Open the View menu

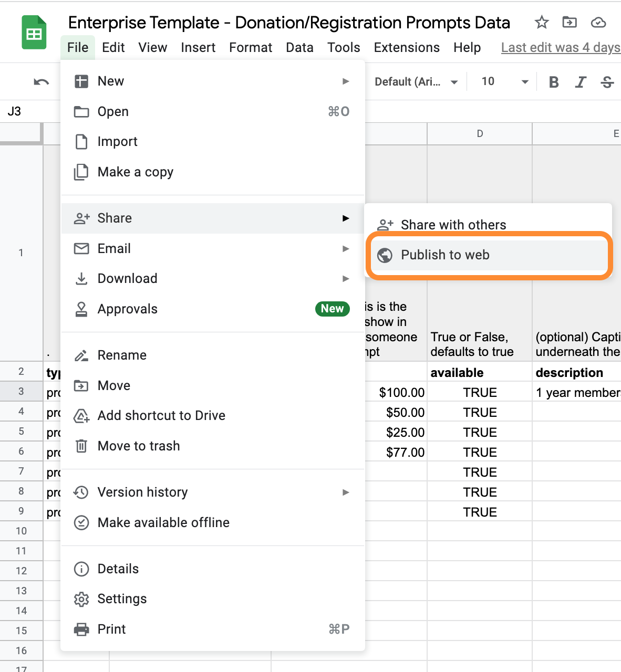pos(153,48)
